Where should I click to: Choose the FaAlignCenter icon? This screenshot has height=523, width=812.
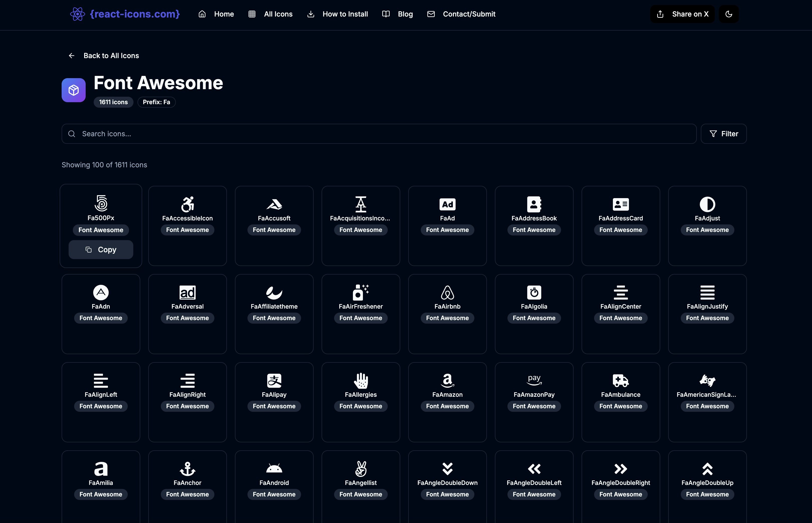(x=620, y=292)
